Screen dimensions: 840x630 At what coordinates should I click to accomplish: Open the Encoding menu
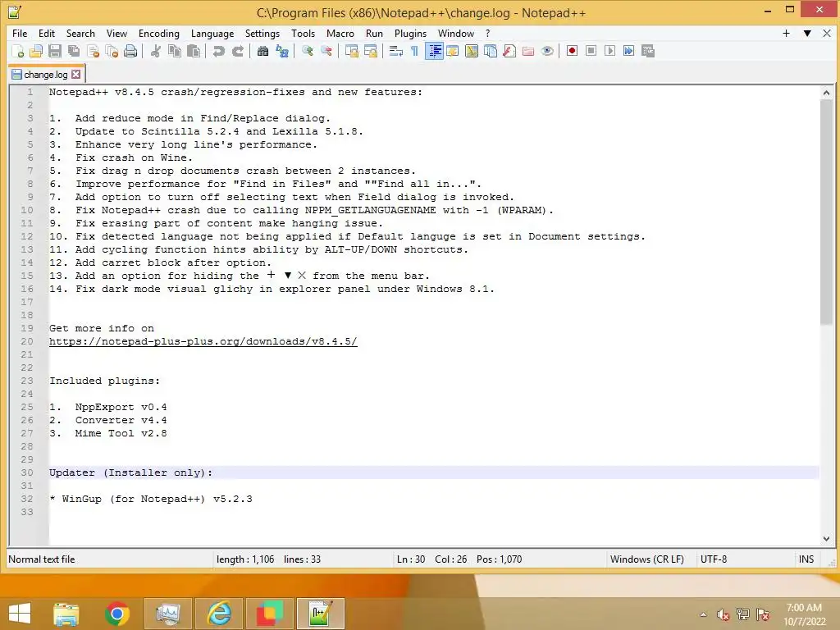tap(158, 33)
